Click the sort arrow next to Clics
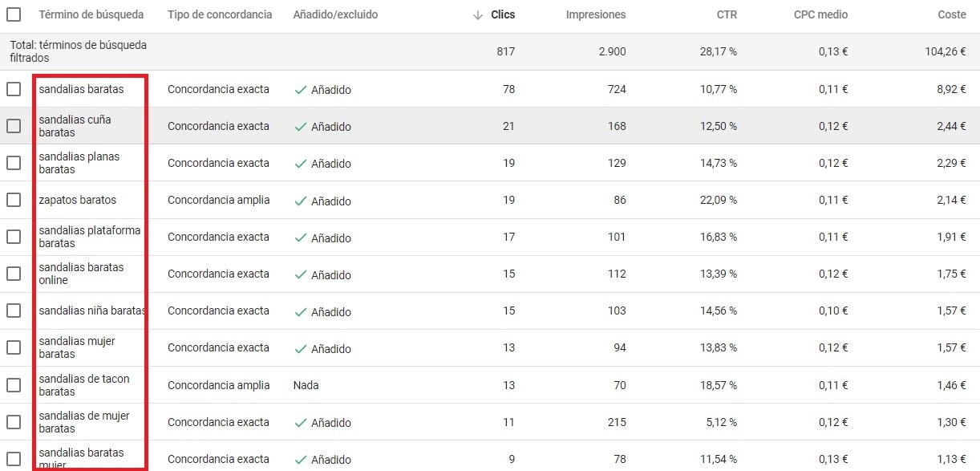The image size is (980, 471). click(x=478, y=15)
